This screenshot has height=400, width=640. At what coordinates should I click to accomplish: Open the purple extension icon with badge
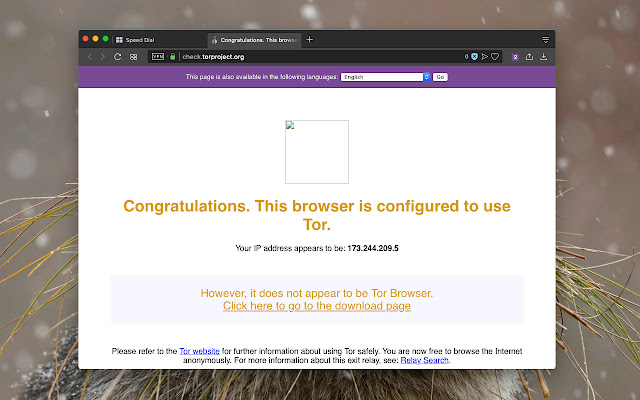[515, 57]
